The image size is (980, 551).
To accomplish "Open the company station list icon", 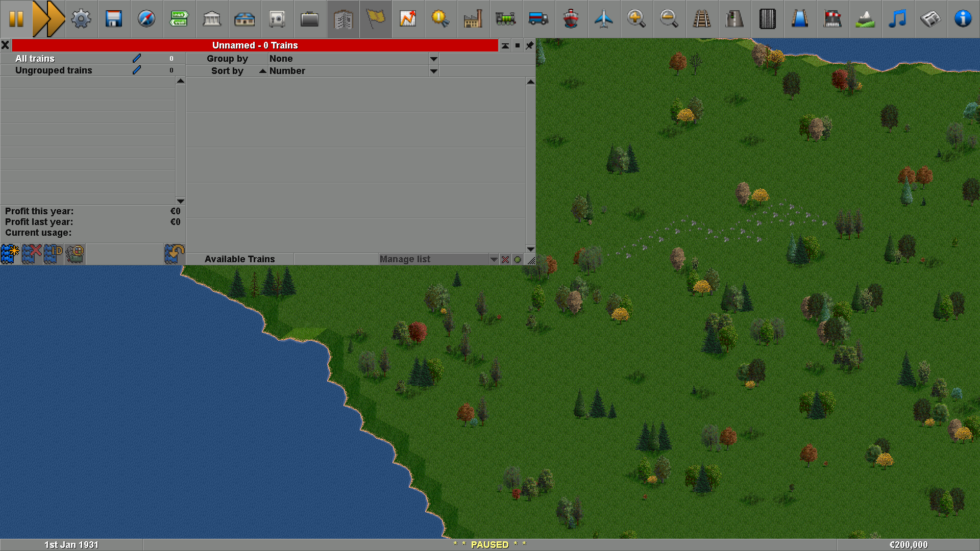I will tap(245, 19).
